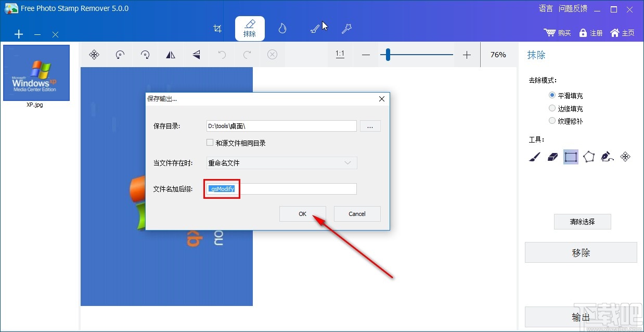Select the Brush tool in the tools panel
The width and height of the screenshot is (644, 332).
tap(533, 157)
